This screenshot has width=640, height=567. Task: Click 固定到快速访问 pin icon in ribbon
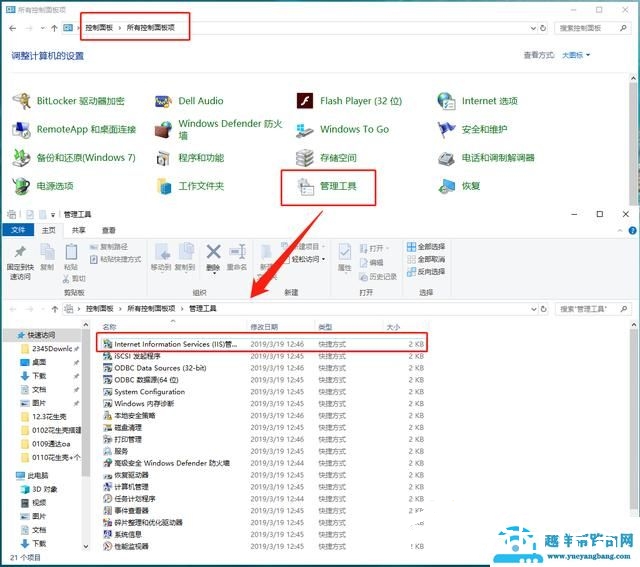(x=20, y=251)
